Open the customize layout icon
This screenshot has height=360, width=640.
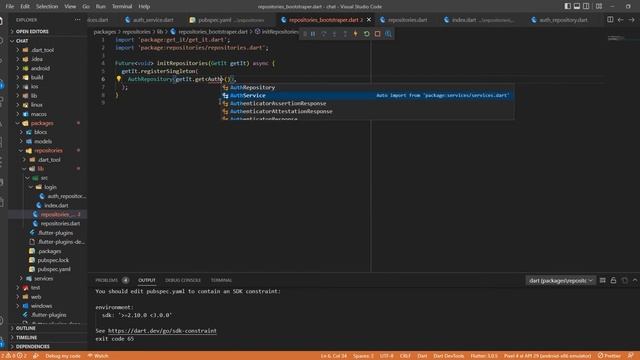click(599, 6)
